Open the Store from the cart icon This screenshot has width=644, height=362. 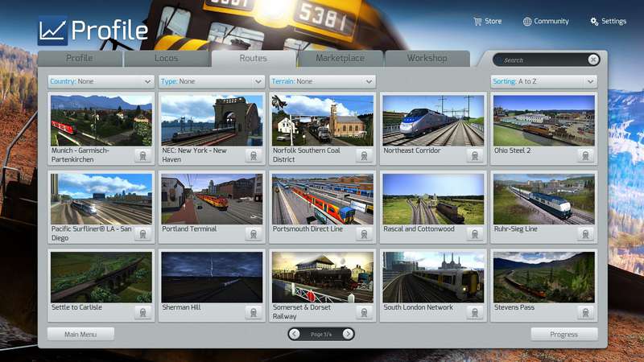tap(477, 22)
